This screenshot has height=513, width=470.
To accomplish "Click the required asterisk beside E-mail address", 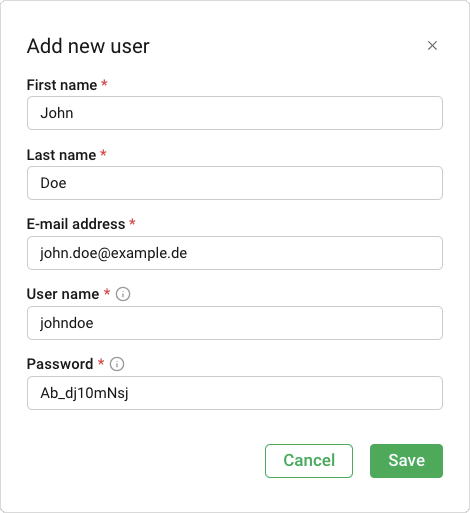I will coord(132,222).
